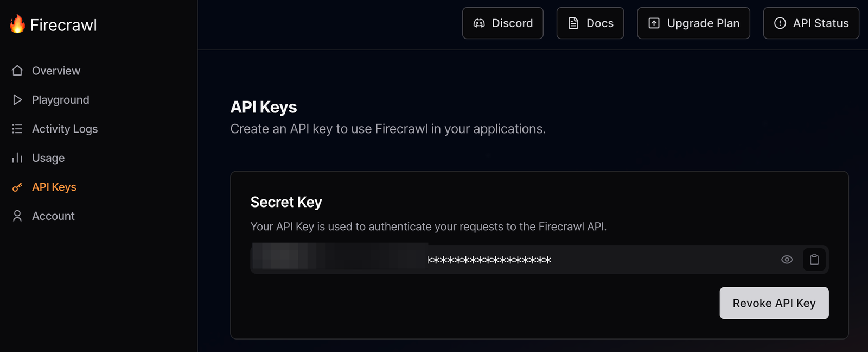868x352 pixels.
Task: Select the API Keys key icon
Action: (17, 186)
